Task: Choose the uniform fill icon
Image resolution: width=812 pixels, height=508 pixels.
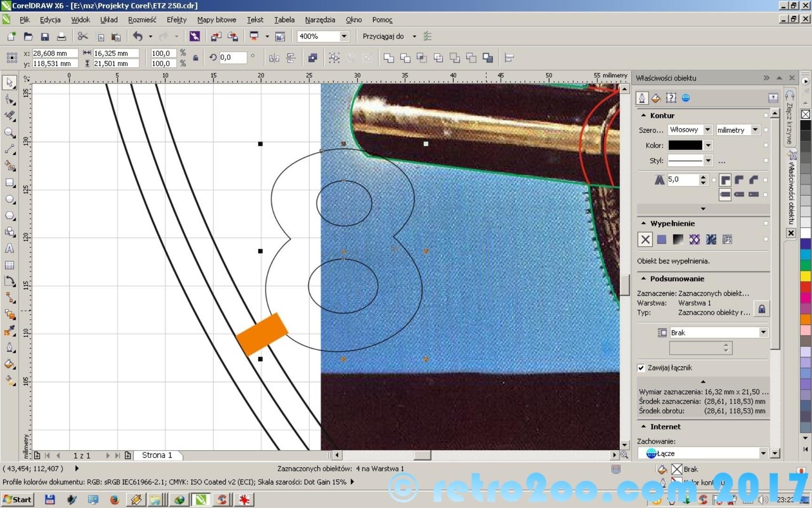Action: [662, 239]
